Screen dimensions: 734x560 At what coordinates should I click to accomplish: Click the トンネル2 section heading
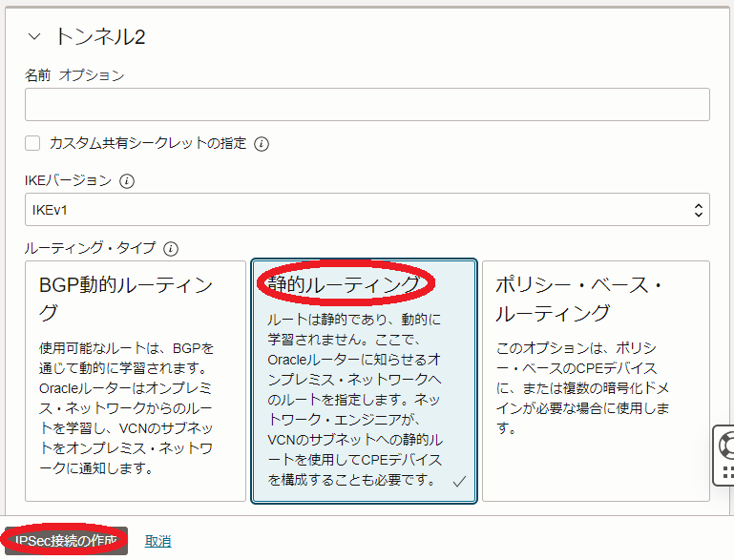[x=100, y=37]
